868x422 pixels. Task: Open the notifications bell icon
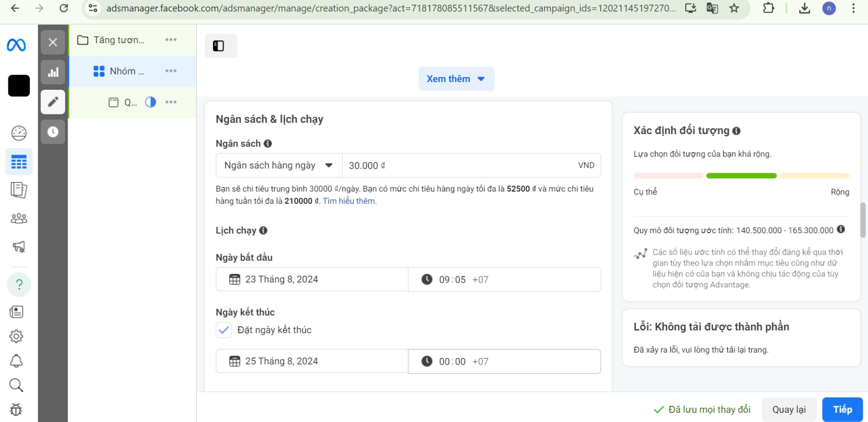tap(16, 361)
